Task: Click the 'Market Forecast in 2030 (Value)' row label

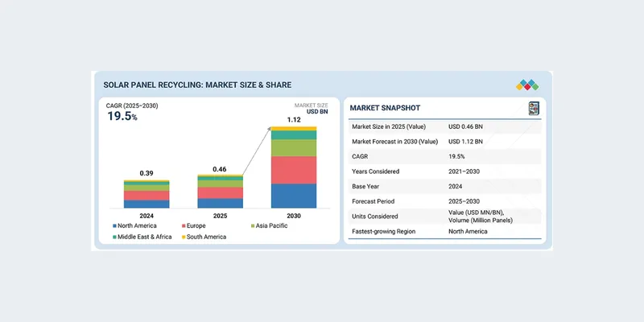Action: pyautogui.click(x=394, y=142)
